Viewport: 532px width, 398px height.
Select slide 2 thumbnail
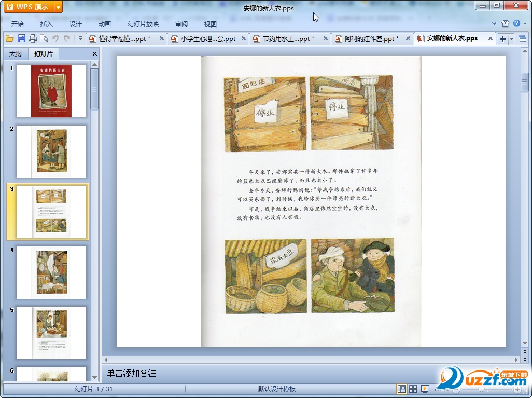51,152
